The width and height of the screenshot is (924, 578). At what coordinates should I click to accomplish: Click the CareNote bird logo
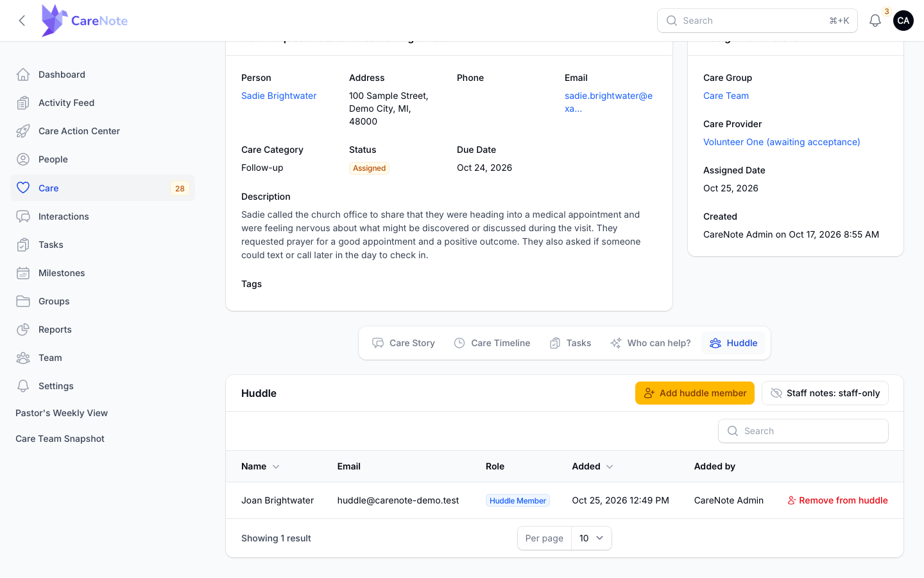click(x=55, y=21)
